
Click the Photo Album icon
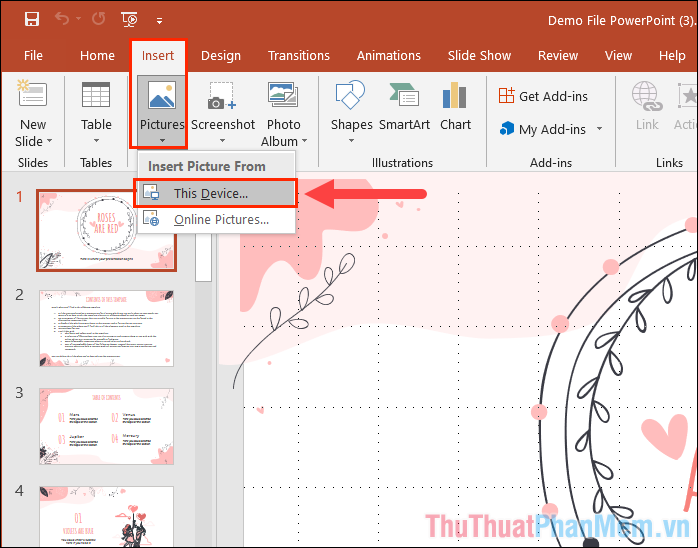pos(283,94)
